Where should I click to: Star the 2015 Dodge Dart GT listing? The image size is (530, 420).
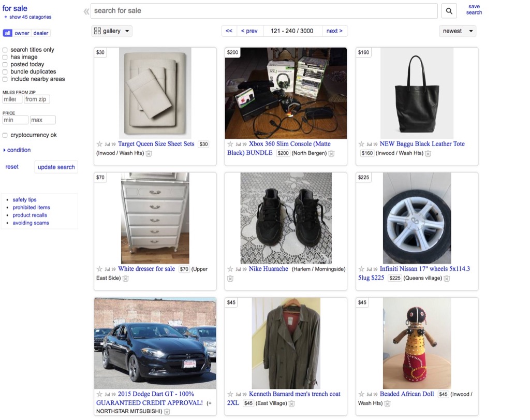98,394
